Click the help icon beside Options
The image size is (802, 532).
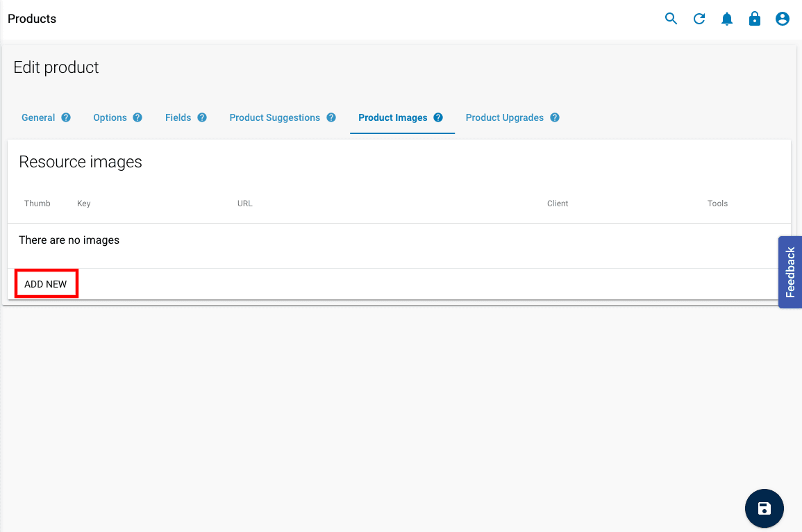(137, 117)
